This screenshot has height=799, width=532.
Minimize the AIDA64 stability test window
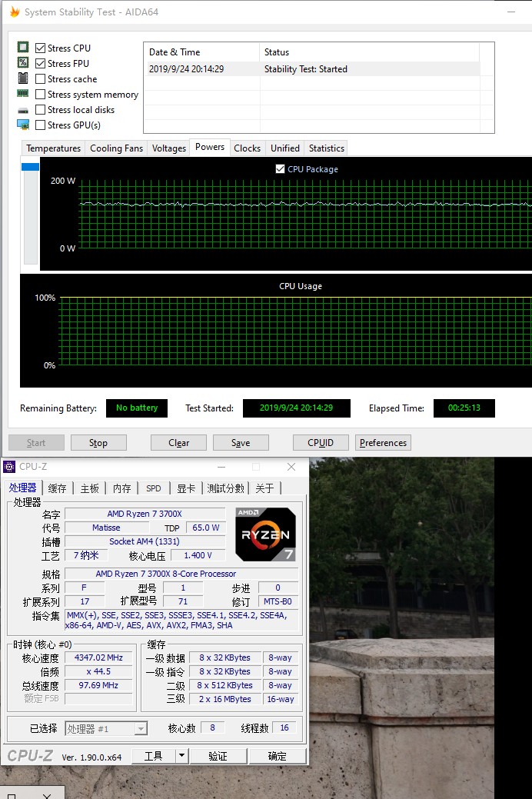[x=510, y=12]
